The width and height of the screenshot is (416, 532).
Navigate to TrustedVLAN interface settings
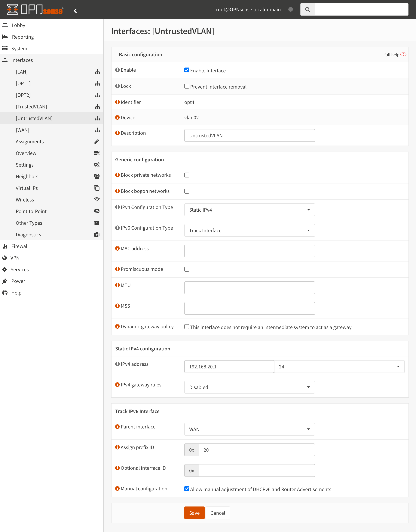(x=32, y=106)
